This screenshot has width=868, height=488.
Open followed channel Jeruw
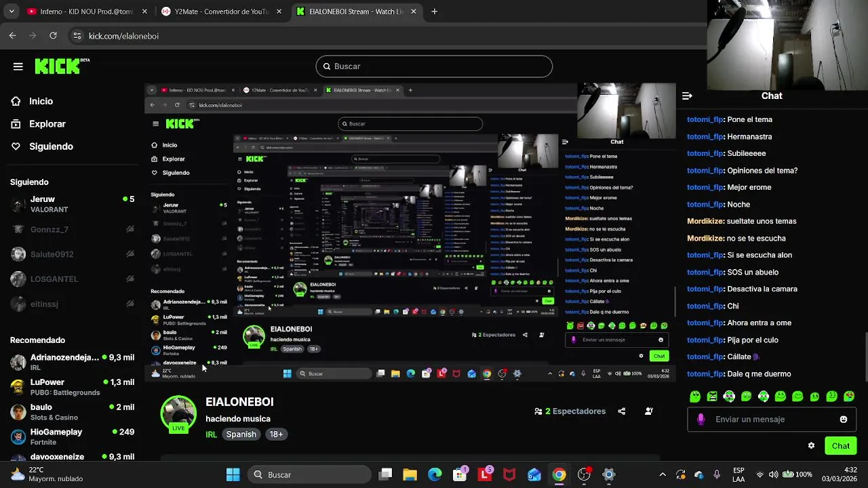73,204
